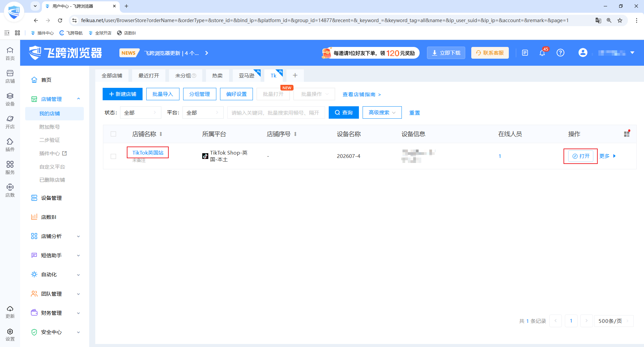Expand 高级搜索 options
The image size is (644, 347).
[x=382, y=113]
